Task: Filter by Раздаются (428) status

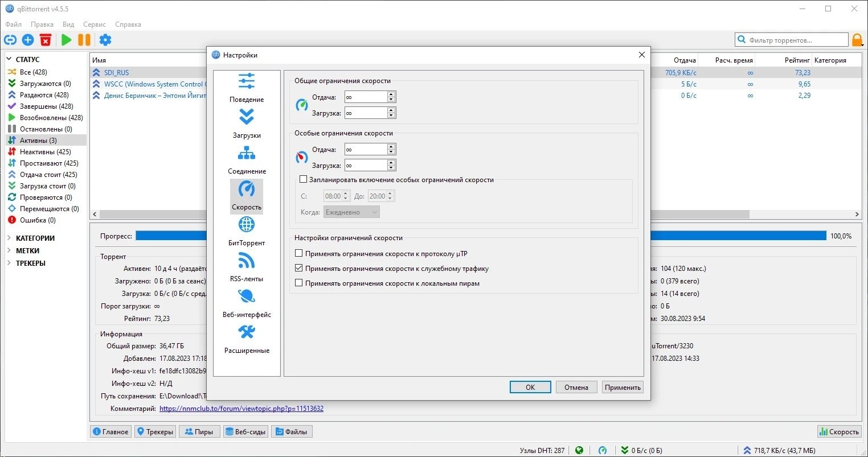Action: coord(46,95)
